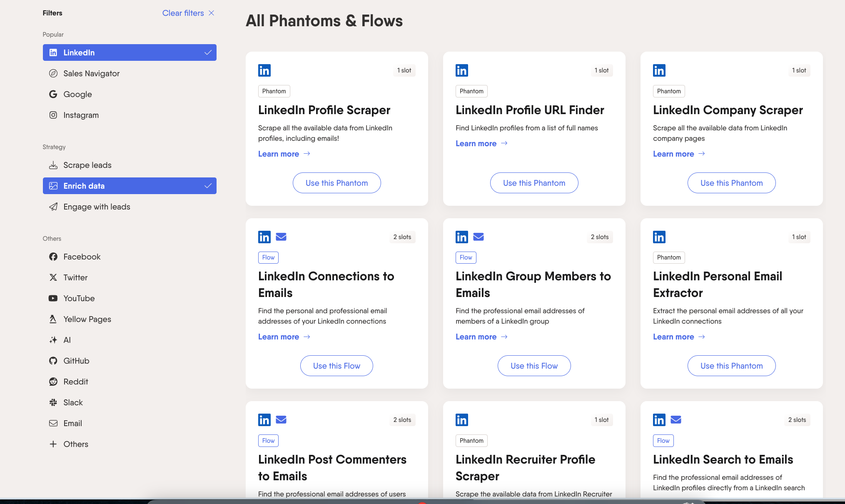The width and height of the screenshot is (845, 504).
Task: Deselect the Enrich data strategy filter
Action: [129, 186]
